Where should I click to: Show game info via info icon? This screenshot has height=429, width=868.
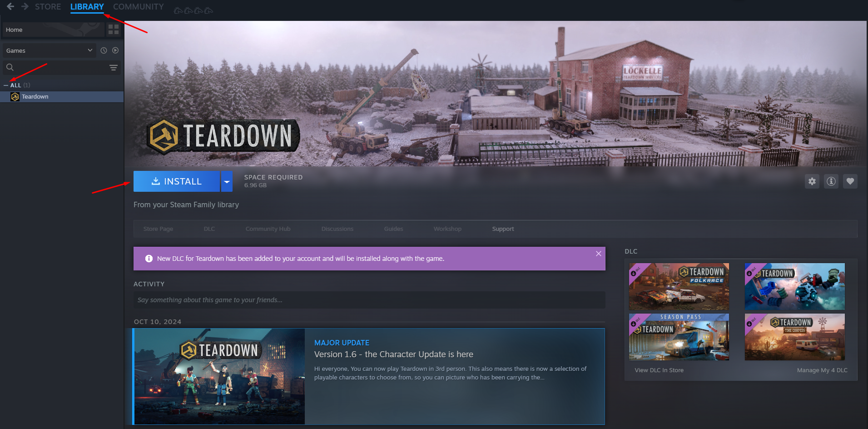[831, 181]
